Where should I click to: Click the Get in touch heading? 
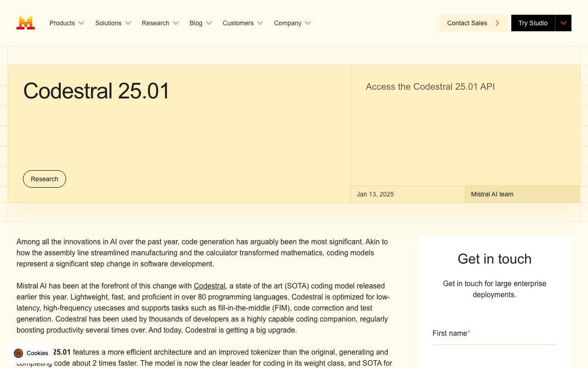click(495, 259)
